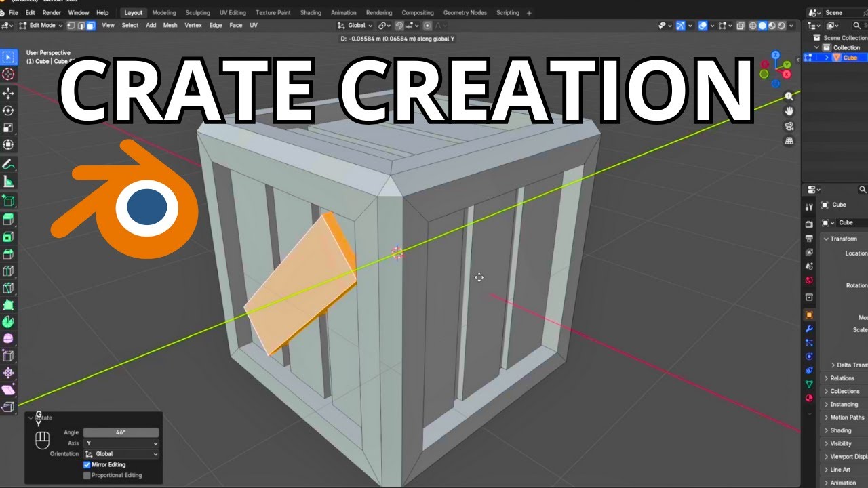Open Modifiers wrench properties tab
868x488 pixels.
pos(808,329)
